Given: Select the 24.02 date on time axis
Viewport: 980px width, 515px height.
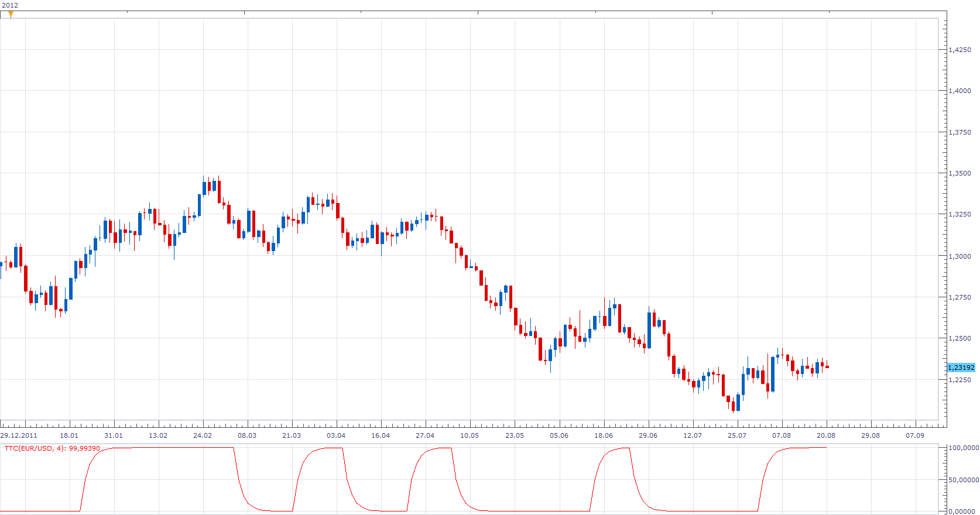Looking at the screenshot, I should pos(203,435).
